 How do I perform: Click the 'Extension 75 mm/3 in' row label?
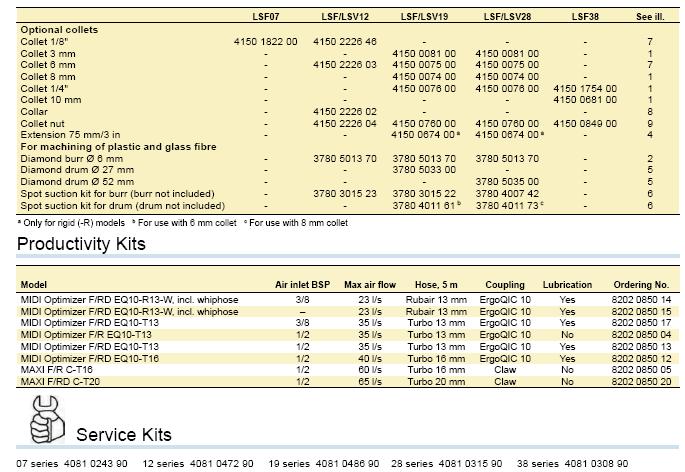[70, 135]
